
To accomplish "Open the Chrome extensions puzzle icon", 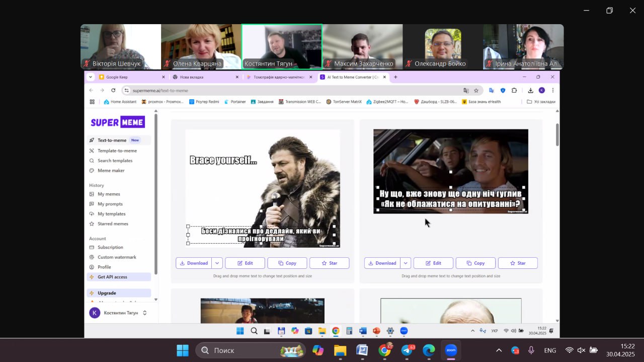I will point(514,91).
